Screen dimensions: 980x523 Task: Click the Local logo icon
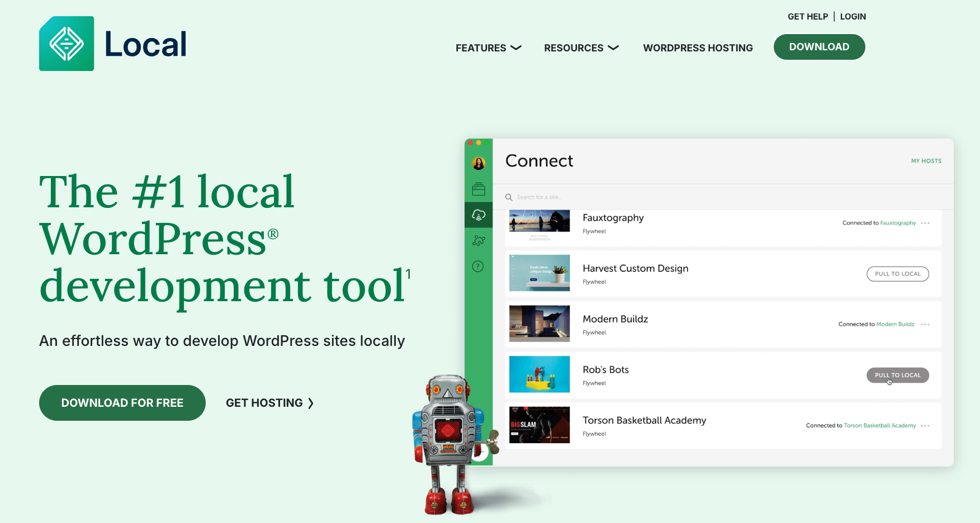(x=67, y=44)
